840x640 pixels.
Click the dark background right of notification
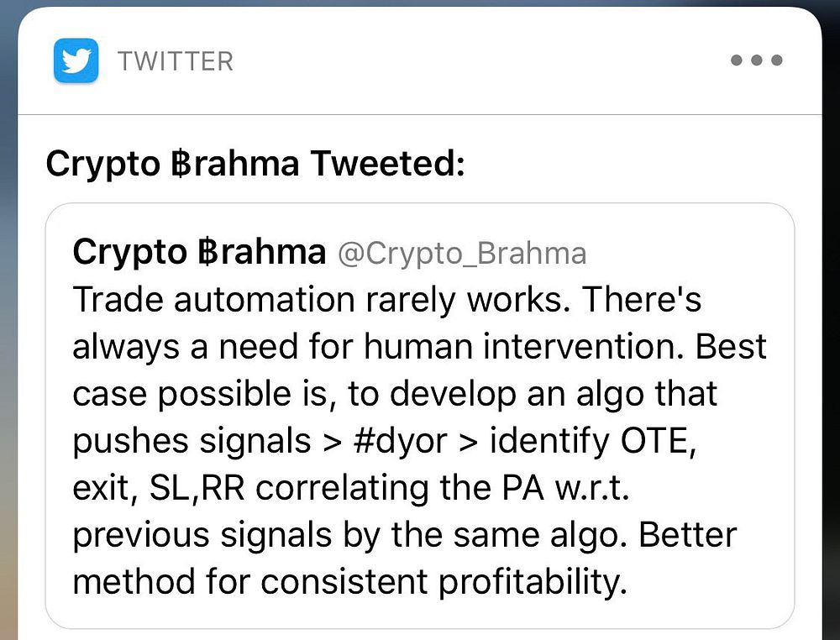coord(831,322)
